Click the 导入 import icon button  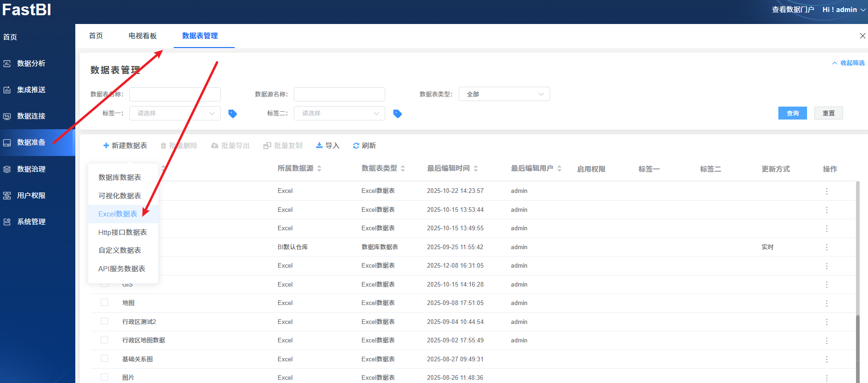point(328,146)
